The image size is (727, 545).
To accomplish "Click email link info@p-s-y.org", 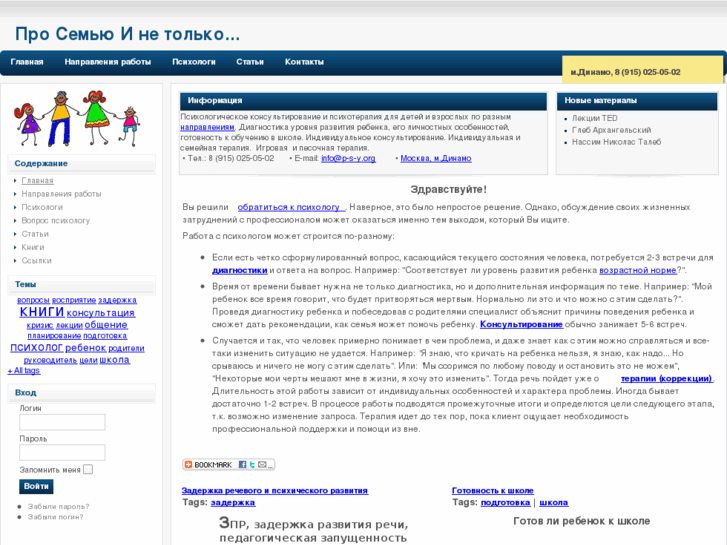I will [348, 158].
